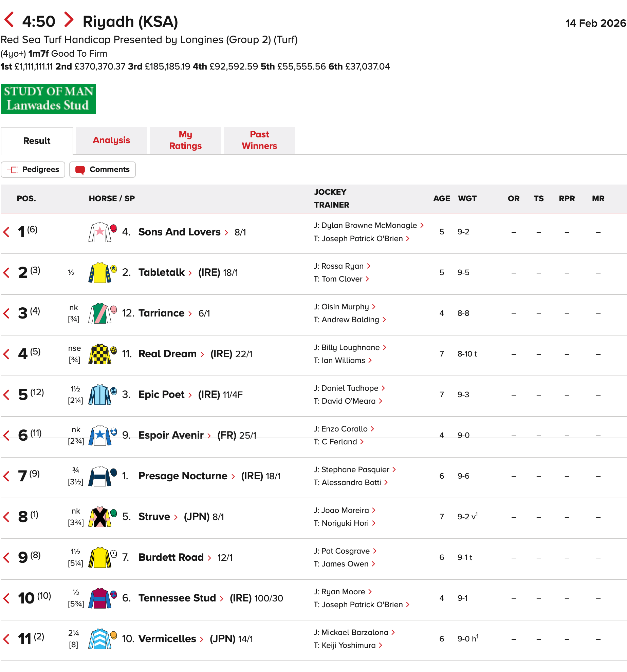Viewport: 627px width, 672px height.
Task: Switch to the Analysis tab
Action: point(111,140)
